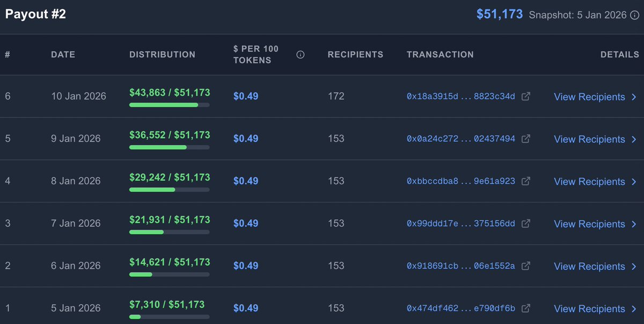View Recipients for 8 Jan 2026 row
Viewport: 644px width, 324px height.
(x=596, y=182)
